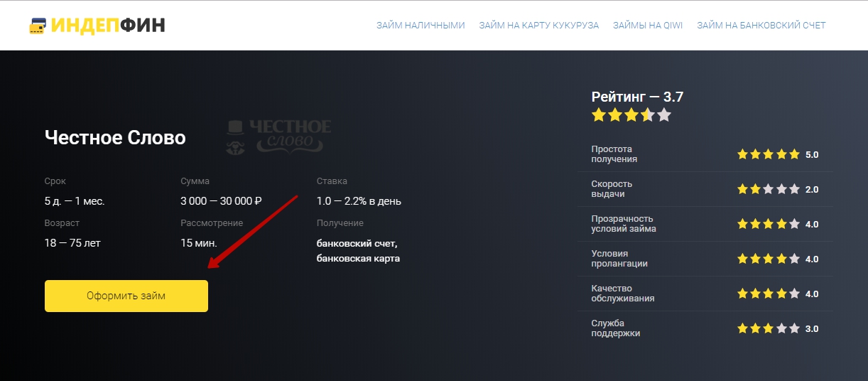Click the term value 5 д. — 1 мес.
This screenshot has height=381, width=868.
(75, 201)
